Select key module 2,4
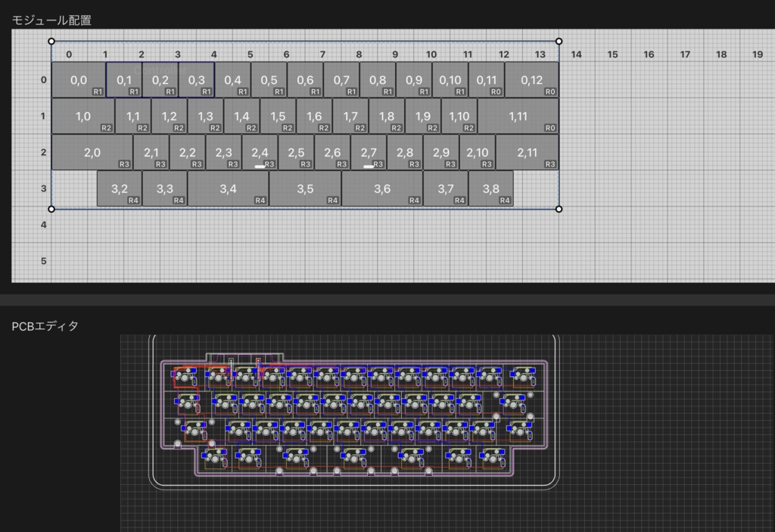 (x=260, y=152)
